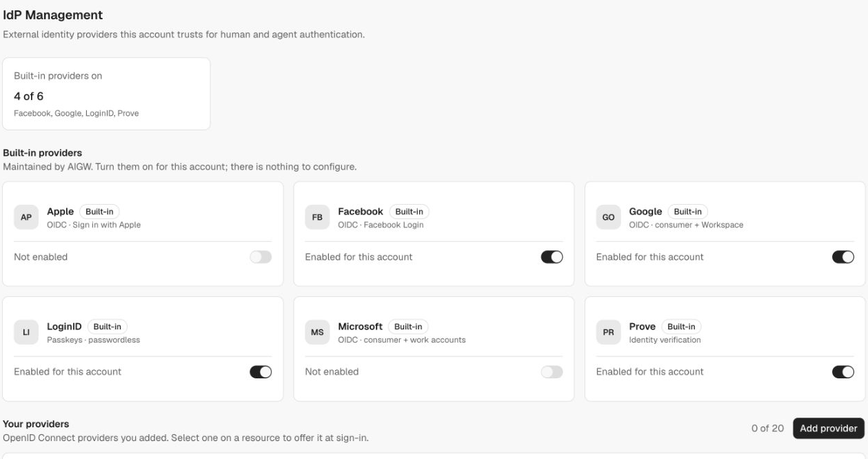The height and width of the screenshot is (459, 868).
Task: Click LoginID's 'Enabled for this account' status
Action: 68,371
